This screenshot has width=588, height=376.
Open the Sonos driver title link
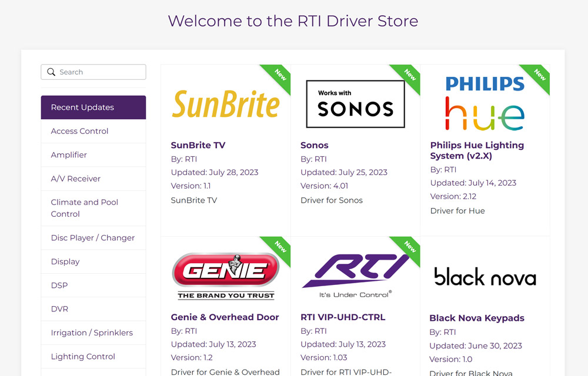(314, 145)
